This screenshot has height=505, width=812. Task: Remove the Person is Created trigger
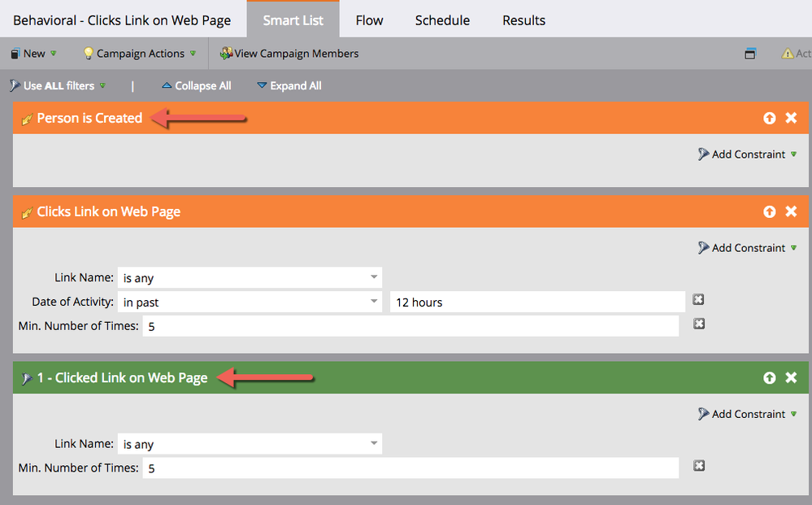(x=791, y=118)
